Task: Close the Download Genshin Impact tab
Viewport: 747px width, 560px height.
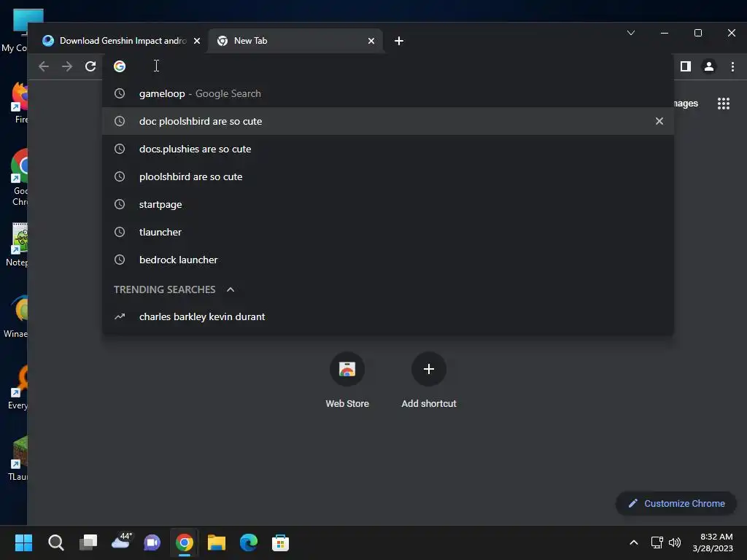Action: coord(197,41)
